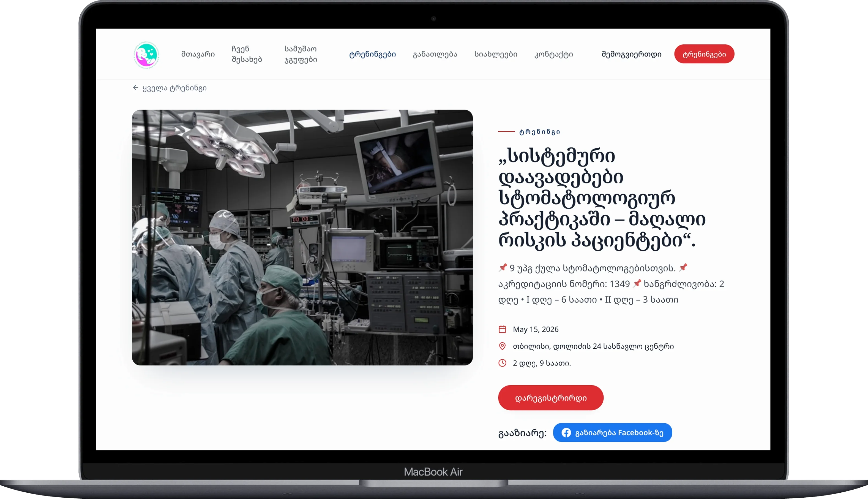868x499 pixels.
Task: Click the Facebook logo in the share button
Action: pos(566,433)
